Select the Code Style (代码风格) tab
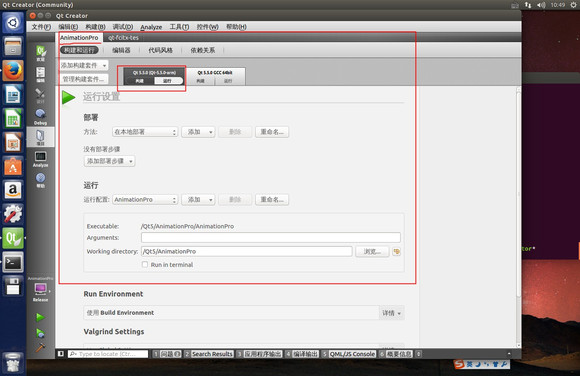 (161, 50)
